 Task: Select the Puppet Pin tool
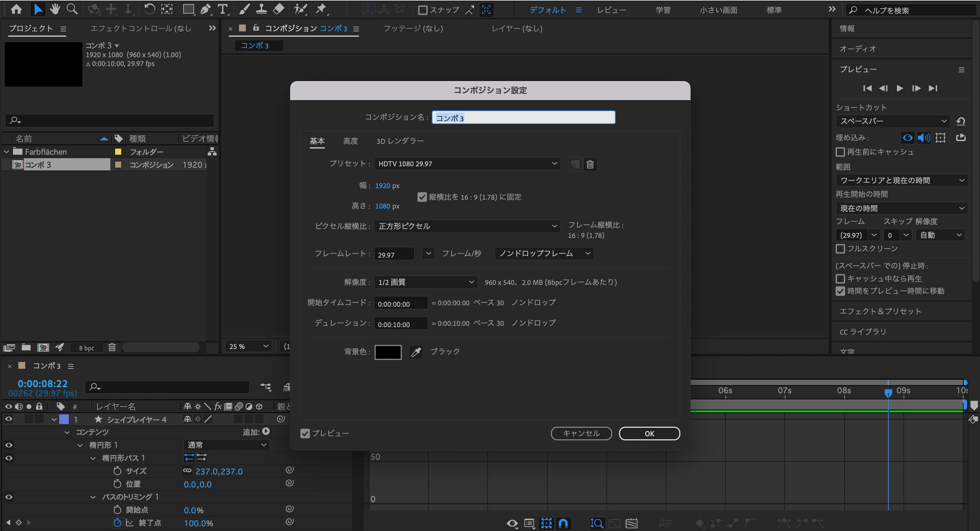[x=321, y=9]
